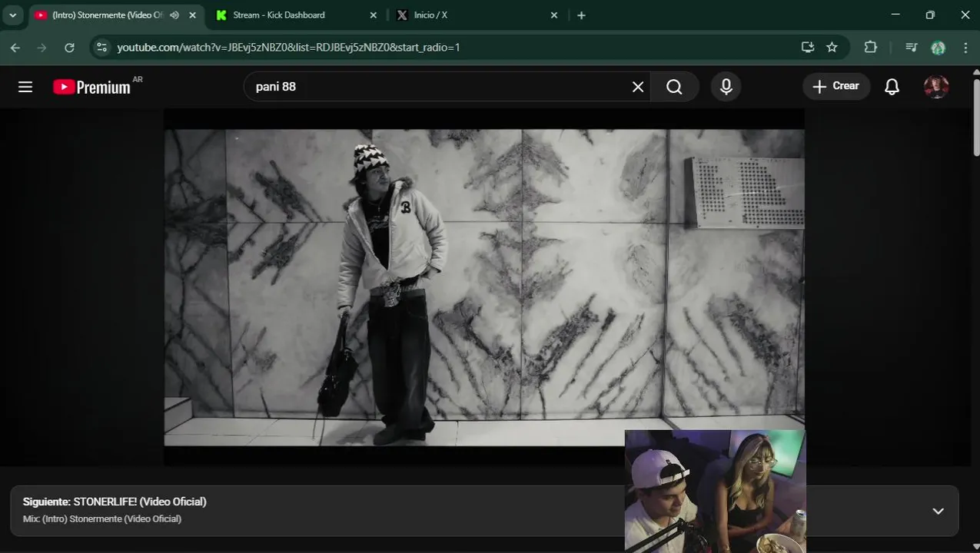
Task: Minimize the browser window
Action: pos(895,15)
